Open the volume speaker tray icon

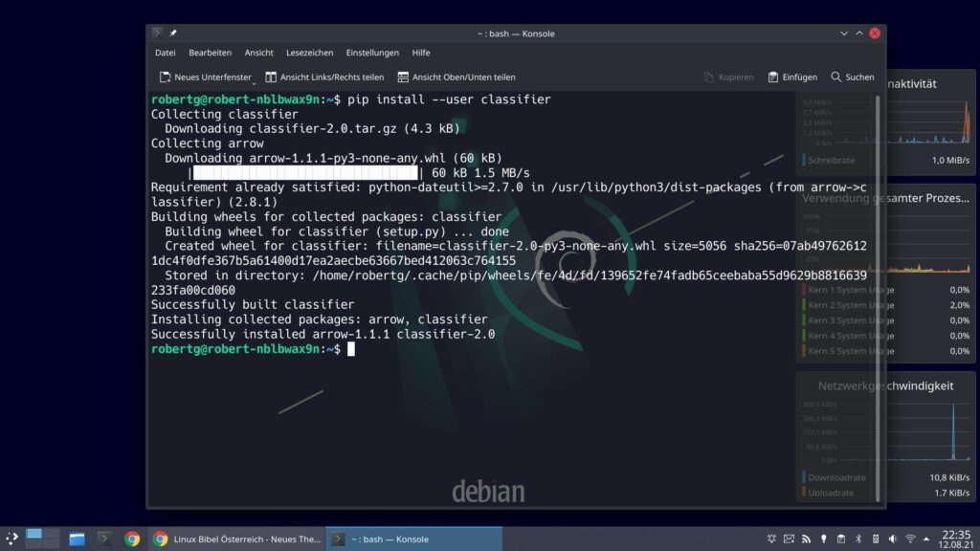coord(893,539)
